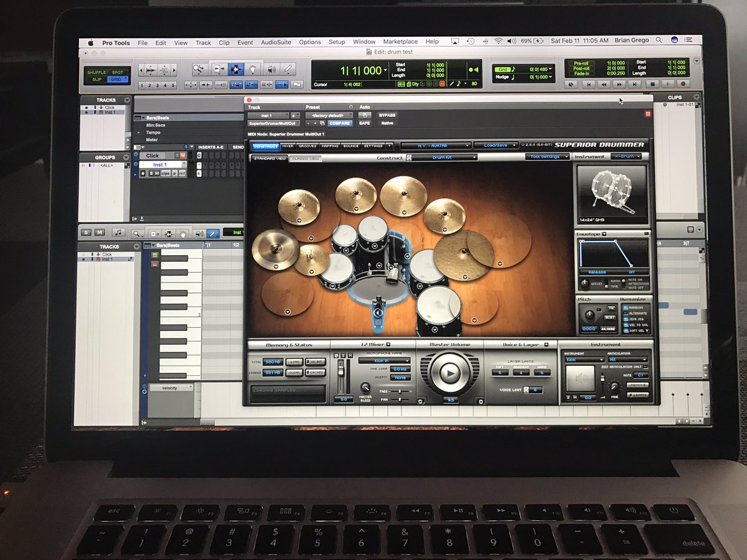
Task: Click zoom preset 3 button
Action: tap(157, 85)
